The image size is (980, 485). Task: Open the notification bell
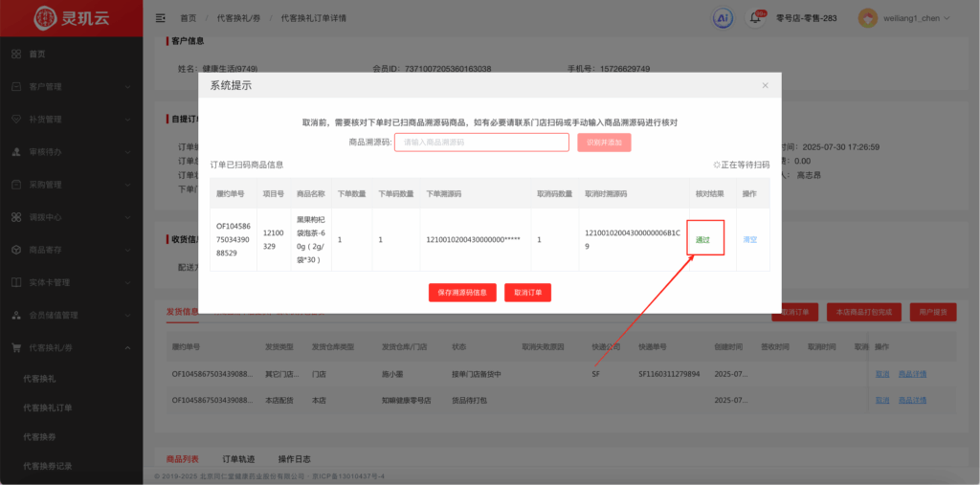pos(754,18)
